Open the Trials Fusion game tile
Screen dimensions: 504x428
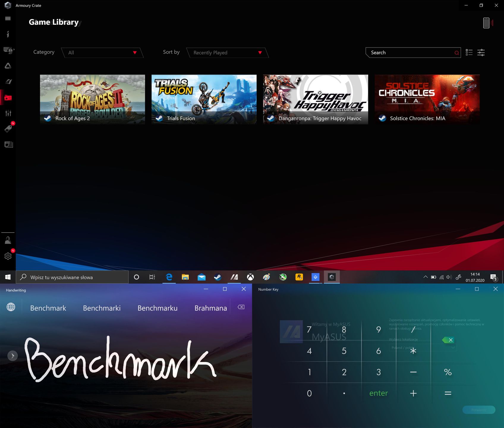pyautogui.click(x=204, y=99)
